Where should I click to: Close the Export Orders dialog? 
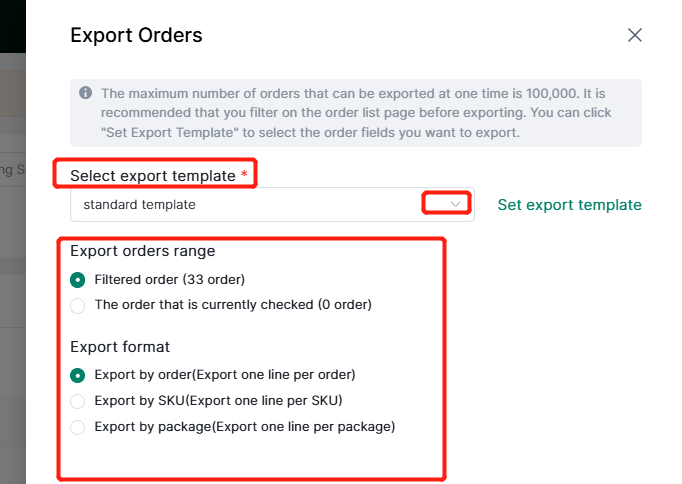635,35
